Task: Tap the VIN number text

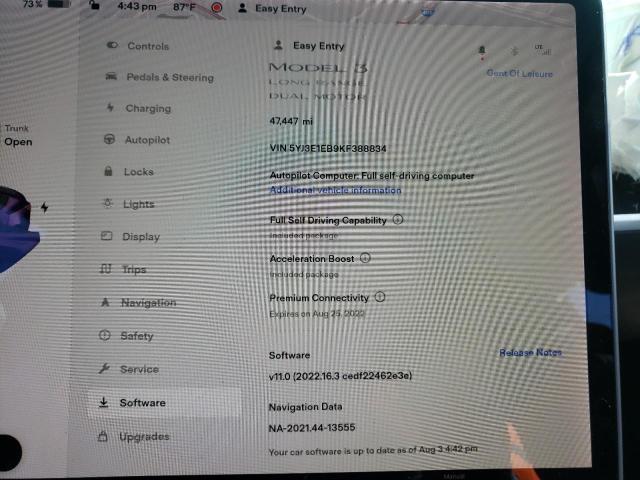Action: coord(328,148)
